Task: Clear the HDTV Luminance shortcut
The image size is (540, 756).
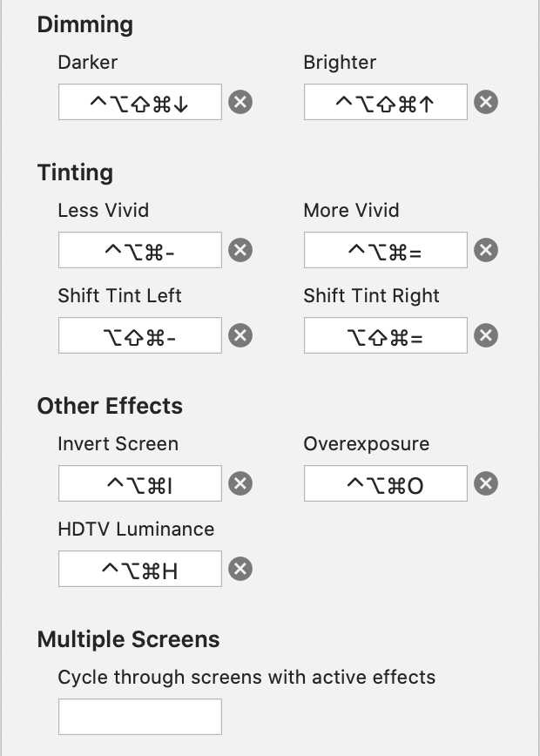Action: point(240,570)
